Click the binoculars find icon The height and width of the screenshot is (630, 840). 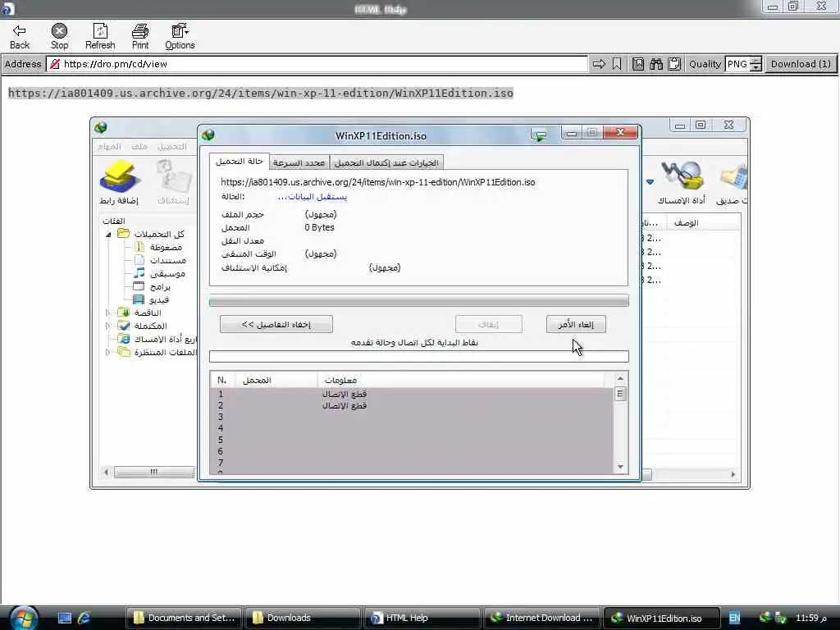(656, 64)
